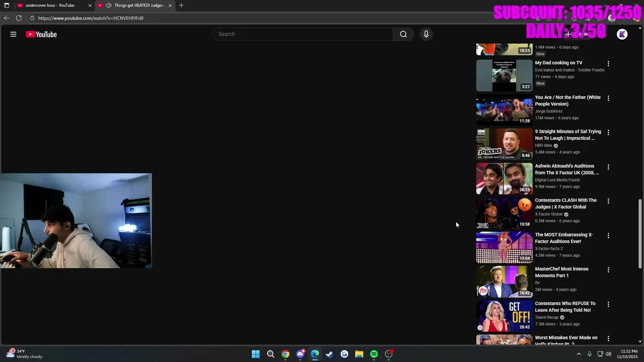Screen dimensions: 644x362
Task: Open options for 'Contestants CLASH With The Judges'
Action: (x=608, y=201)
